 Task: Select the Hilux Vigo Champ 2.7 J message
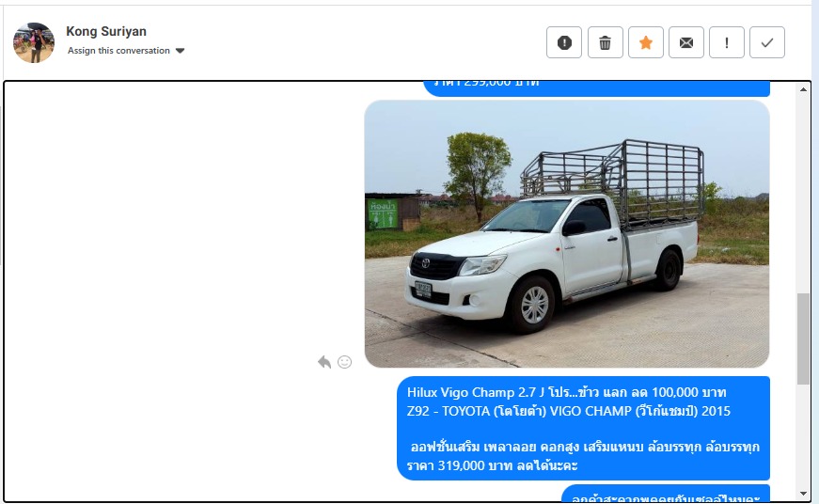coord(583,429)
